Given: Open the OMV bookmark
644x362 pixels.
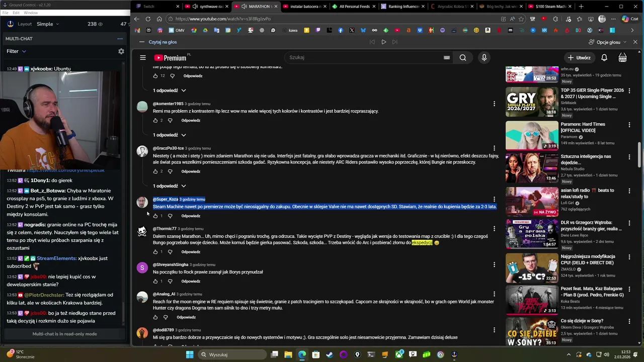Looking at the screenshot, I should click(176, 30).
